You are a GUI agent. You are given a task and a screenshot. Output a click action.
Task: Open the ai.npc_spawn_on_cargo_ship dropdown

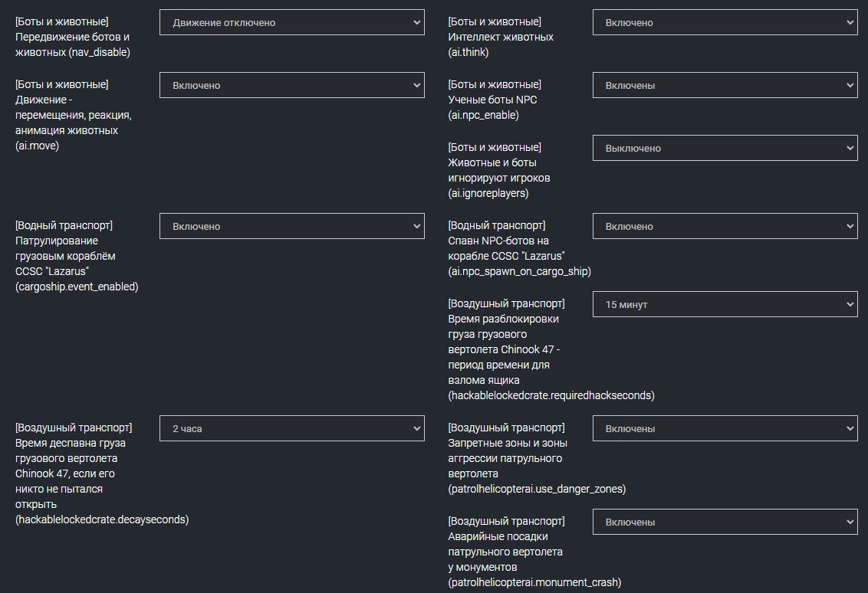[725, 225]
